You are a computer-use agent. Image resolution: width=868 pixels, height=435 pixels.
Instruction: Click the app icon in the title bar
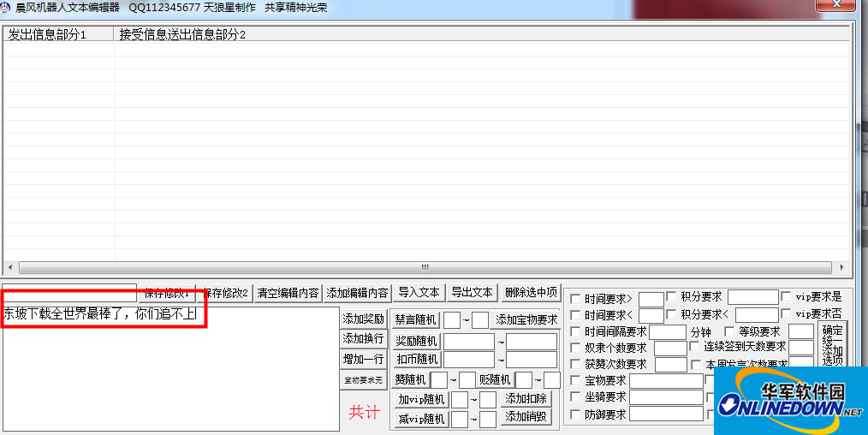pyautogui.click(x=6, y=7)
